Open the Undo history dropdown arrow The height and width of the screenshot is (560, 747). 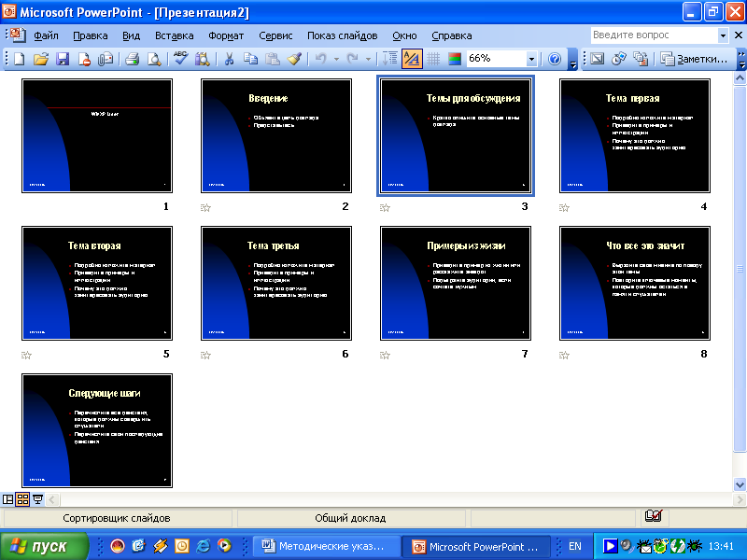tap(336, 59)
